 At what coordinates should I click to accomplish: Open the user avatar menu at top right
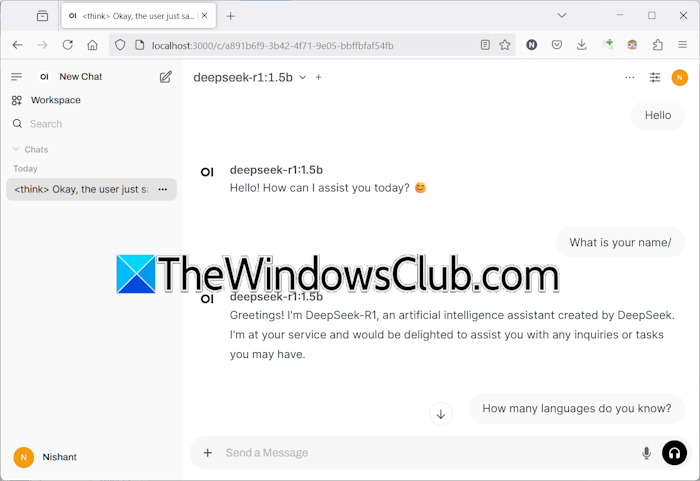click(x=679, y=78)
